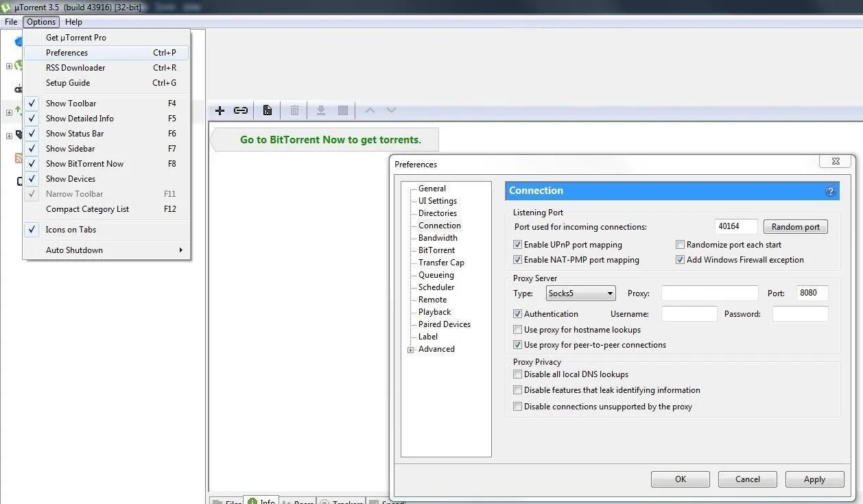Click the proxy Username input field
Screen dimensions: 863x504
[689, 314]
